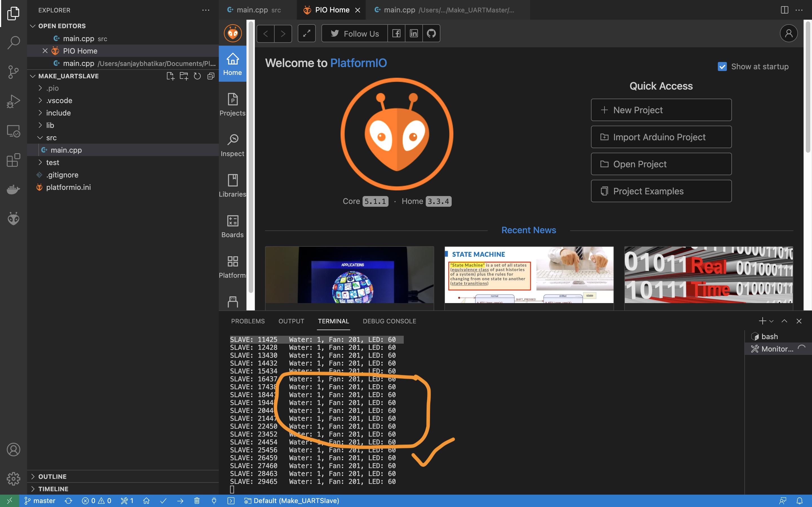This screenshot has height=507, width=812.
Task: Maximize the terminal panel size
Action: click(x=784, y=321)
